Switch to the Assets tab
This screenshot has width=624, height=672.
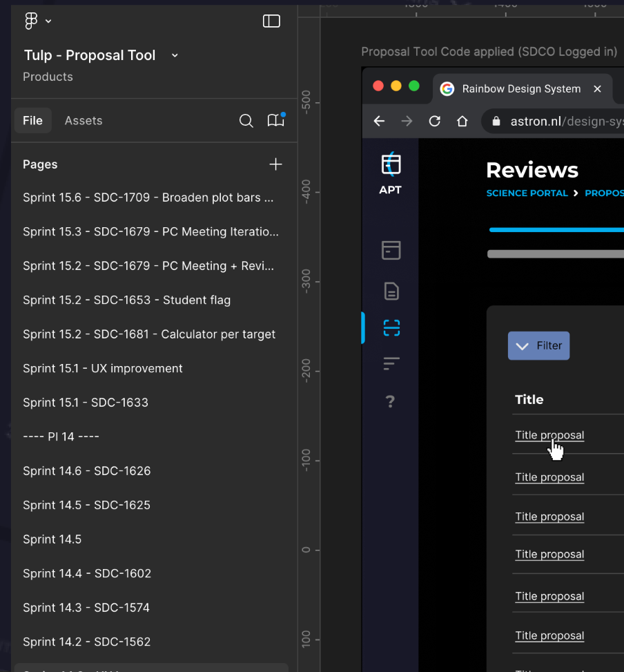tap(84, 120)
